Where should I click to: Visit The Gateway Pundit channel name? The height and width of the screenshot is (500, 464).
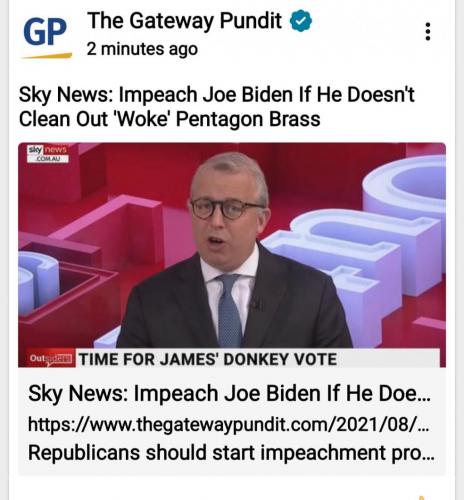pos(185,21)
